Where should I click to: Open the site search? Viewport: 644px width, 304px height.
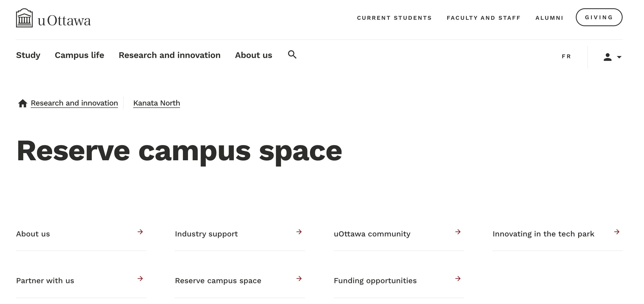(292, 54)
